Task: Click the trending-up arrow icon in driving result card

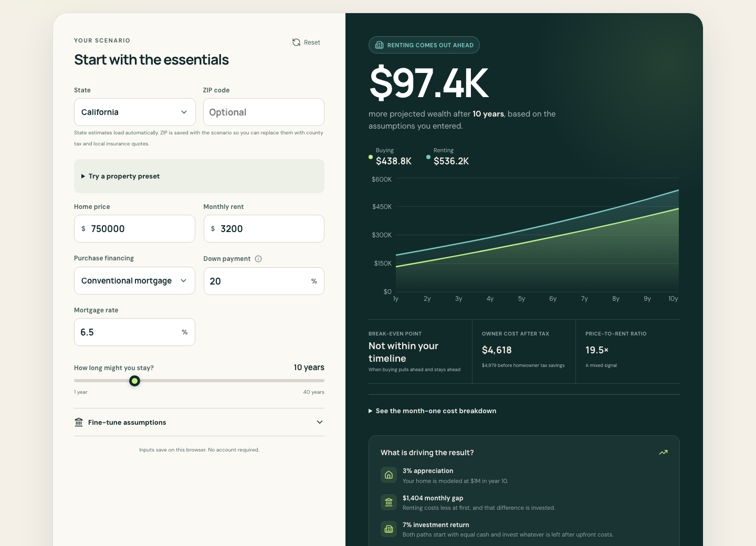Action: (664, 452)
